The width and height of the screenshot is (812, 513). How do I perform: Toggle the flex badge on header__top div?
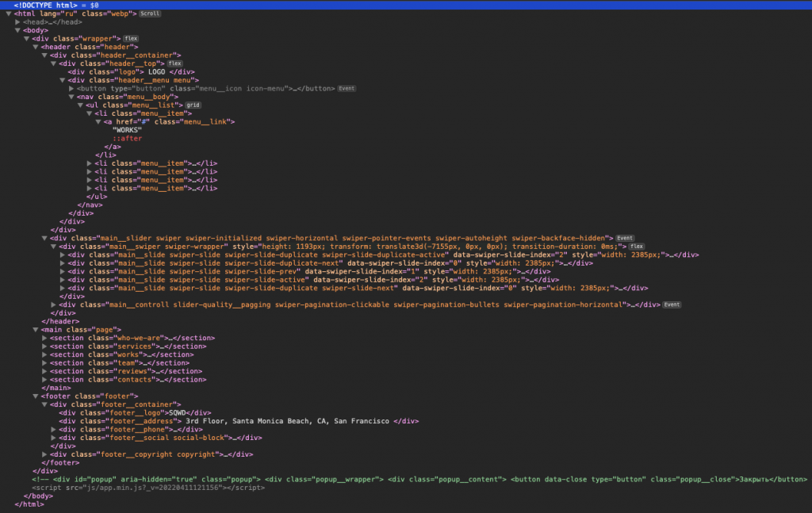(x=174, y=63)
